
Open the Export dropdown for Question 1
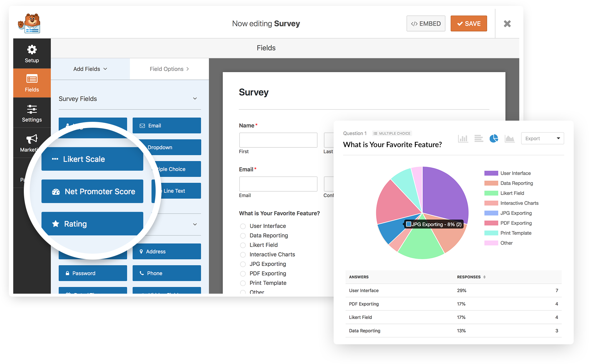pyautogui.click(x=542, y=138)
